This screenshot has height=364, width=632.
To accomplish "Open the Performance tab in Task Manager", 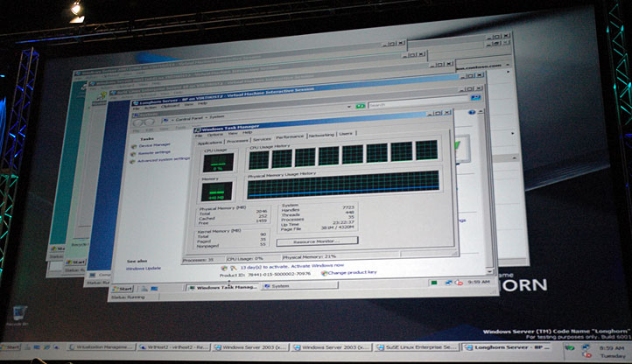I will 290,136.
